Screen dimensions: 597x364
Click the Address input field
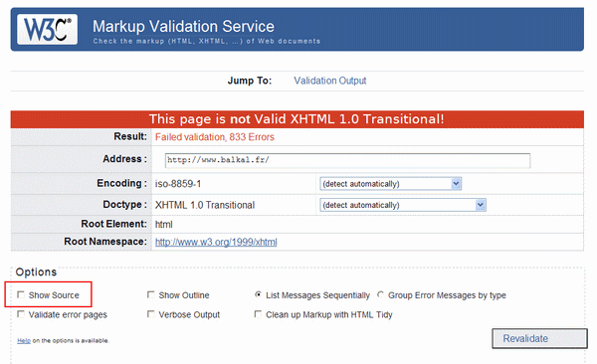(347, 160)
